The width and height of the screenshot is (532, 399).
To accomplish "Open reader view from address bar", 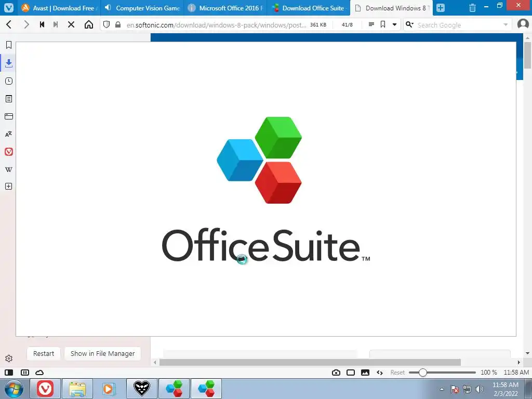I will [371, 24].
